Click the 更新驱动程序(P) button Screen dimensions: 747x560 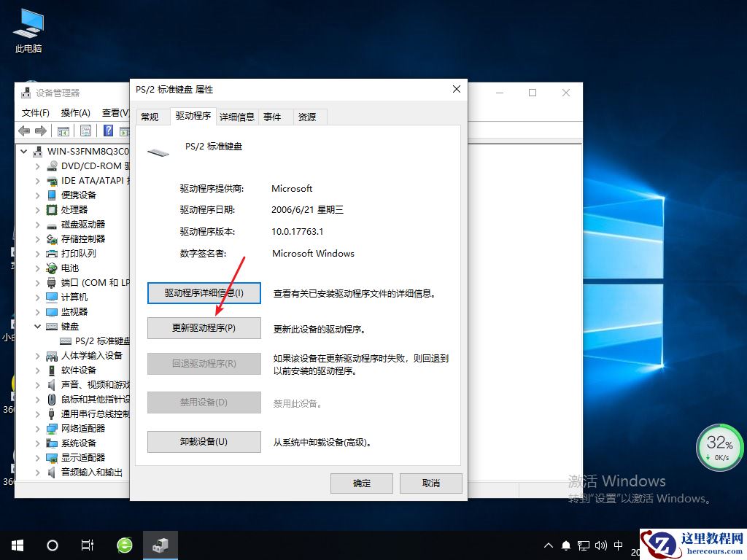[x=204, y=328]
